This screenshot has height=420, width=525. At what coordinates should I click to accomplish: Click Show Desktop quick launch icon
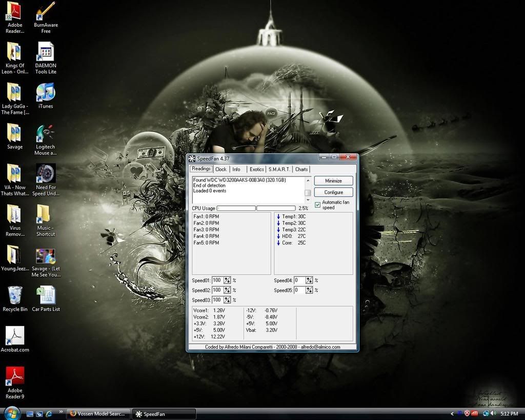tap(30, 414)
